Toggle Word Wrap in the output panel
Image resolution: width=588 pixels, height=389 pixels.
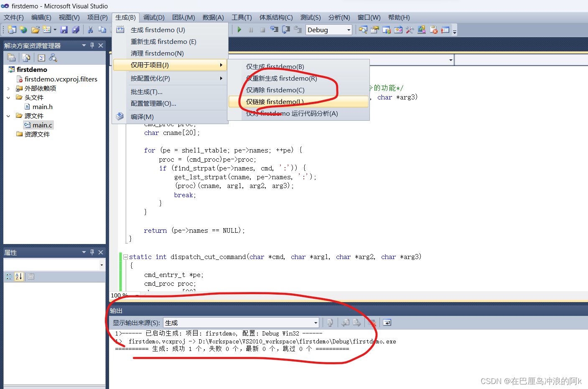(x=387, y=323)
